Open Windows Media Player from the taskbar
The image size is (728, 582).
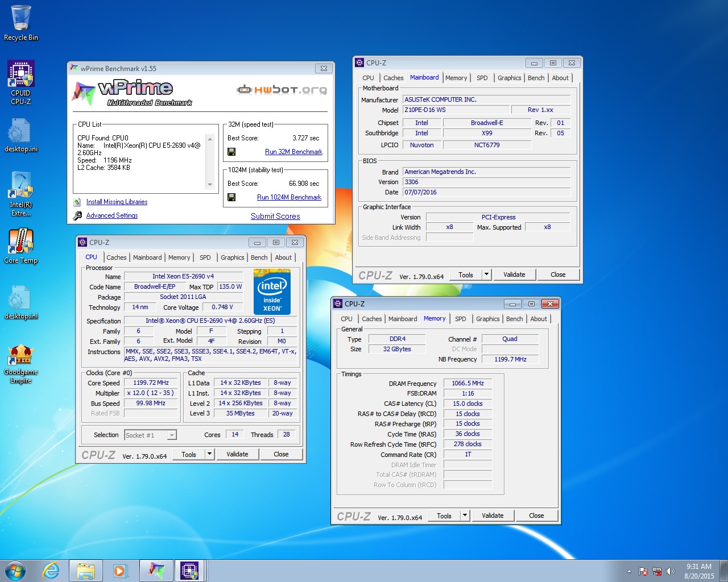pyautogui.click(x=119, y=571)
